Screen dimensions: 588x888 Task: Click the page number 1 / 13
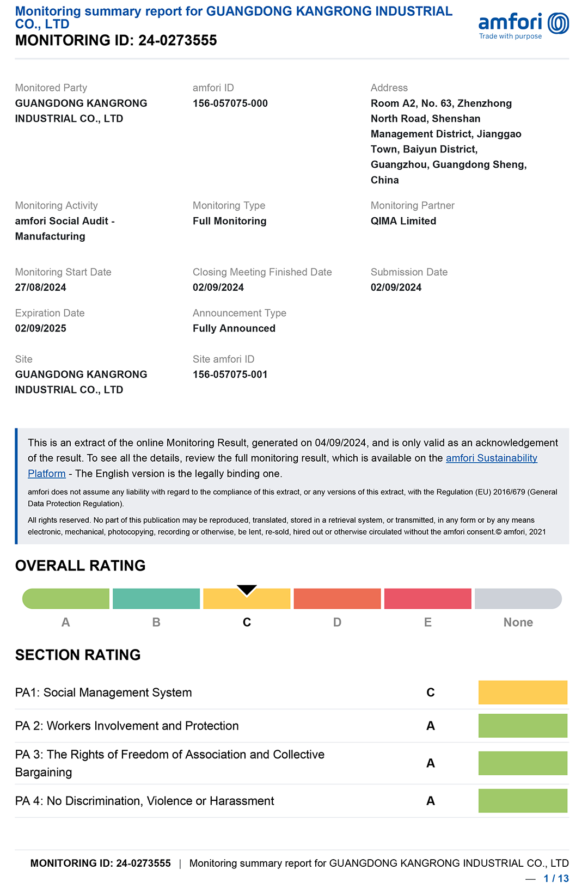point(556,879)
